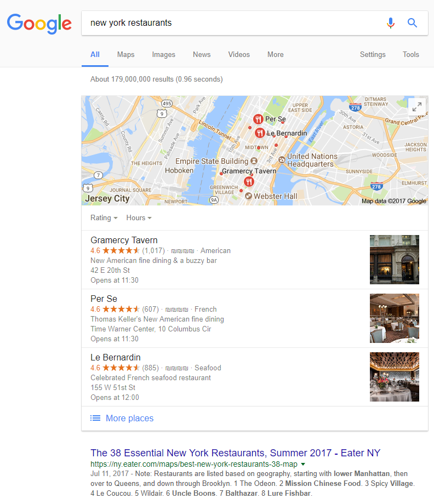Image resolution: width=434 pixels, height=504 pixels.
Task: Select the Le Bernardin map pin
Action: pos(260,133)
